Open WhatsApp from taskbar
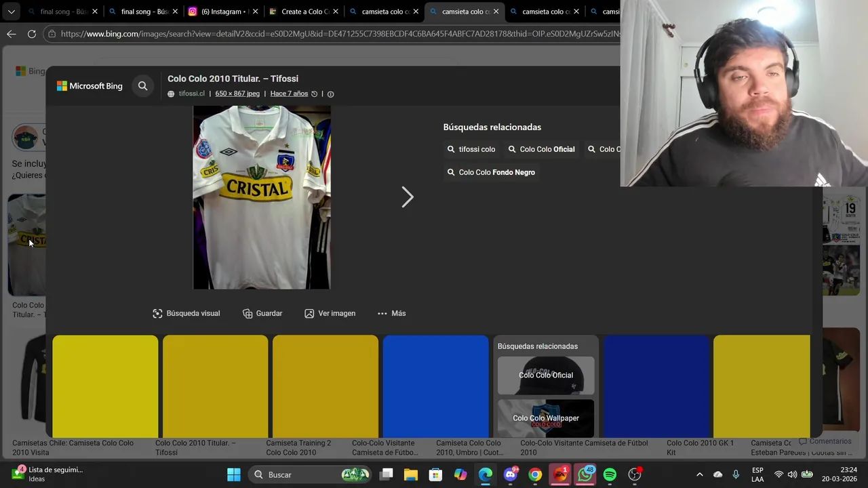This screenshot has height=488, width=868. [585, 474]
